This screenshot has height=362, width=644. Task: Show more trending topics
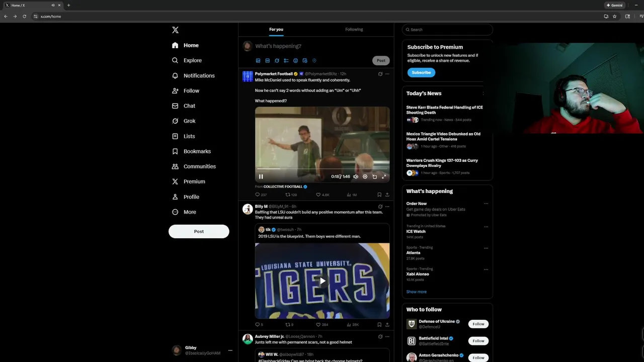click(417, 292)
